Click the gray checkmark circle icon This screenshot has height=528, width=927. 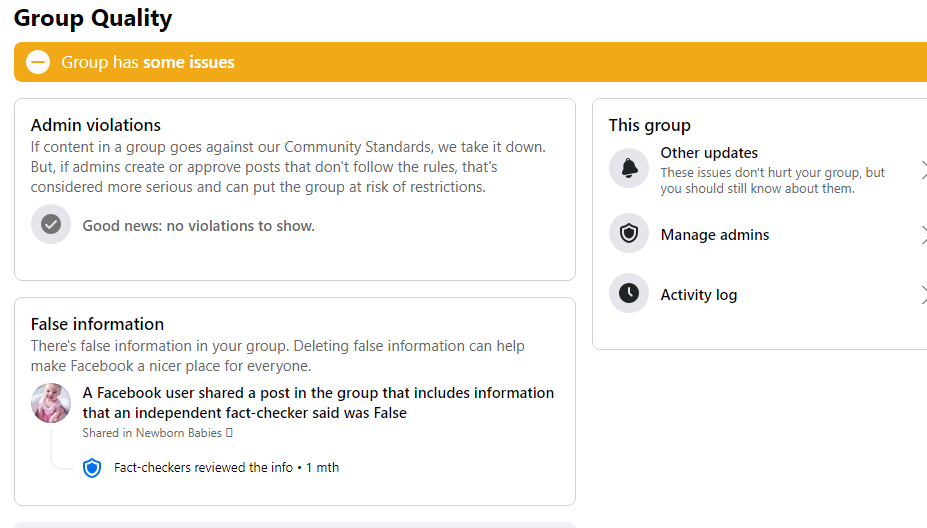click(x=51, y=225)
